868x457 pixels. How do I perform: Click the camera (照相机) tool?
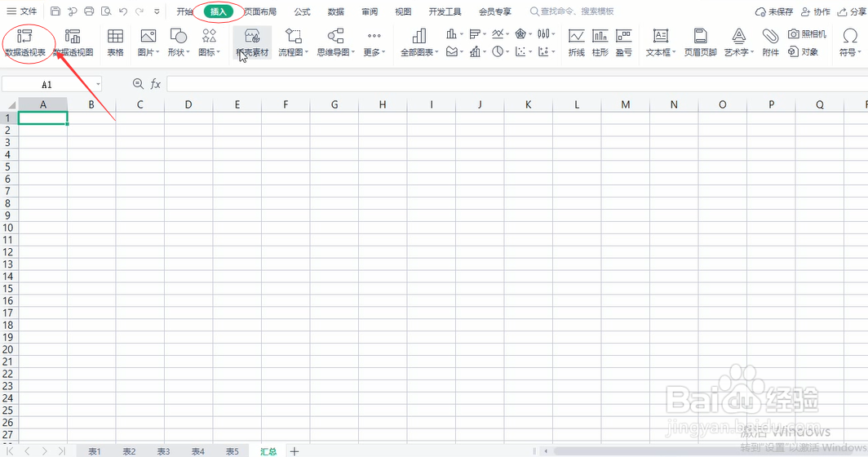[807, 34]
